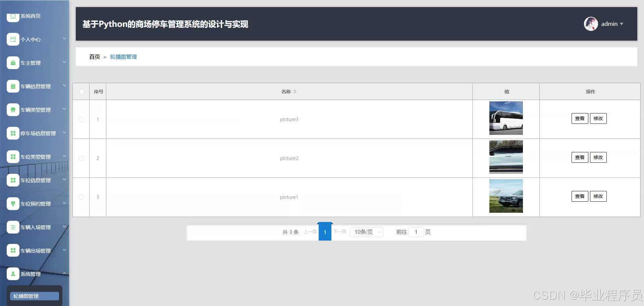Open 系统首页 menu item

(x=31, y=16)
